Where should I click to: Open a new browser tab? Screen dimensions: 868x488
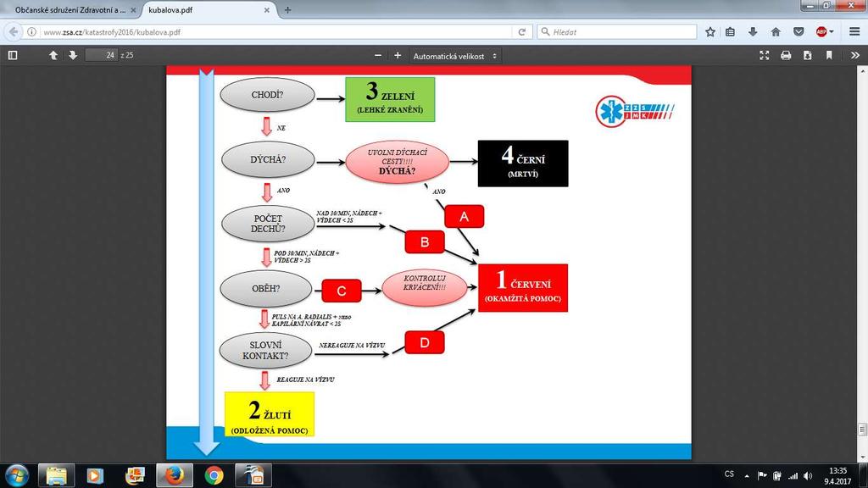(x=288, y=10)
